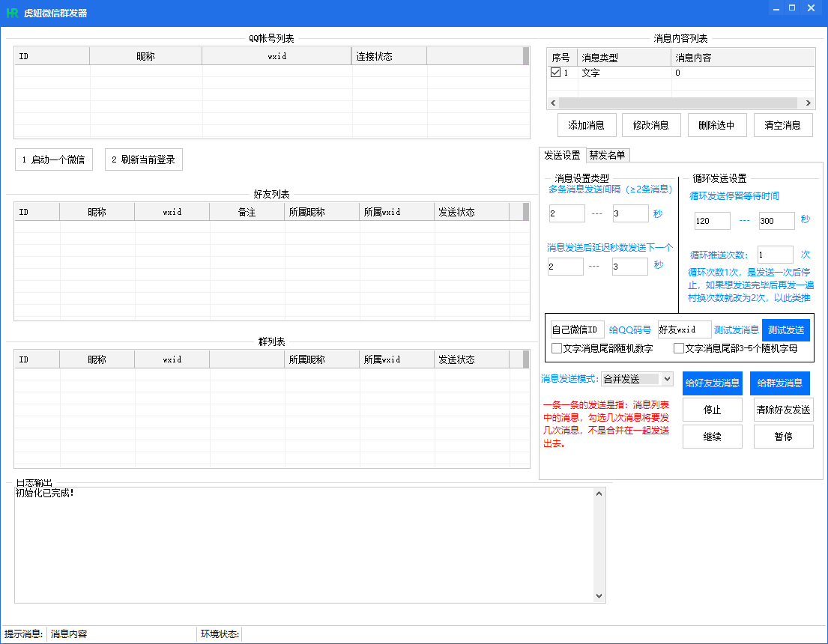Screen dimensions: 828x644
Task: Click message list scrollbar right arrow
Action: 808,103
